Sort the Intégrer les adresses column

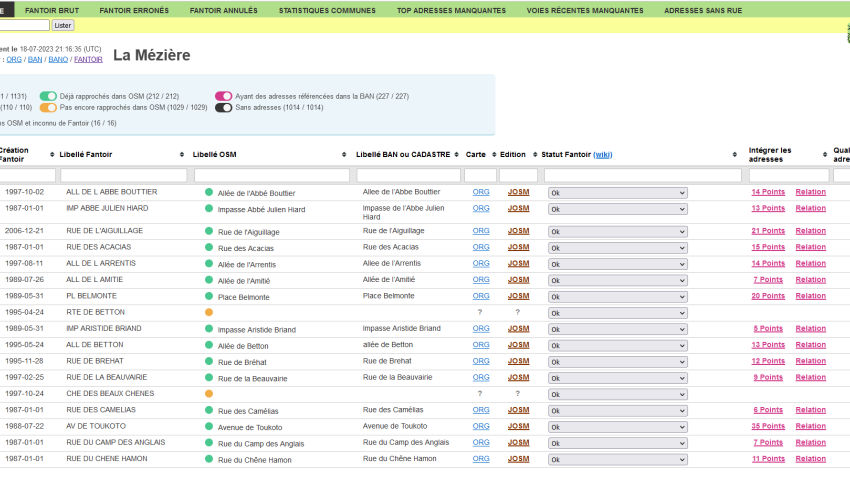coord(824,155)
